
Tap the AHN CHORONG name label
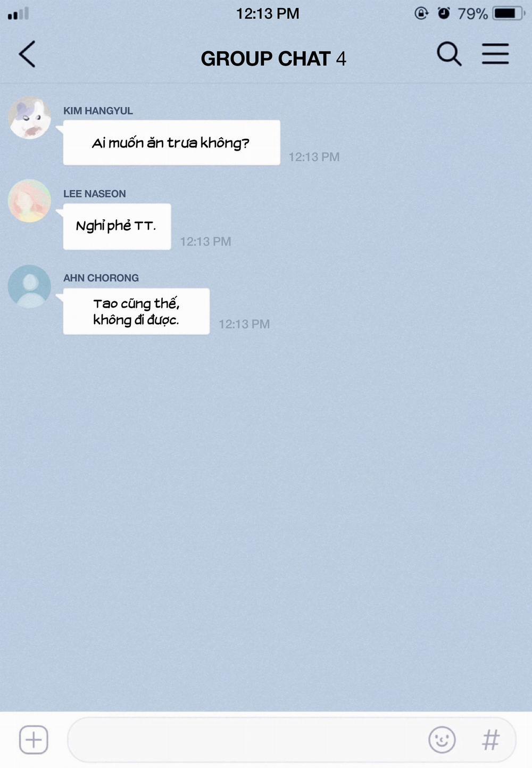101,278
